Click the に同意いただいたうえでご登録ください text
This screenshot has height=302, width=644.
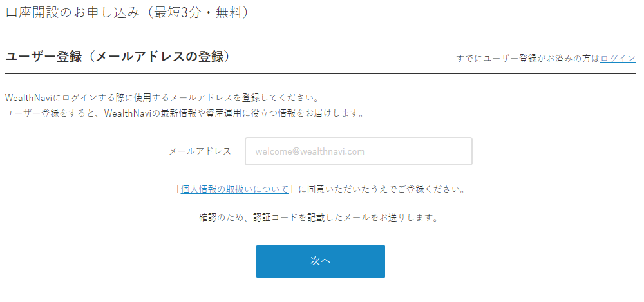(x=381, y=190)
